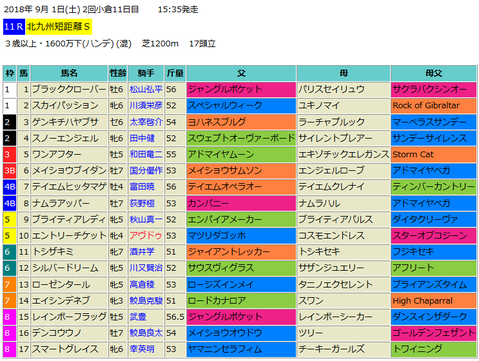Click jockey 川又賢治 link
This screenshot has width=479, height=361.
coord(146,268)
